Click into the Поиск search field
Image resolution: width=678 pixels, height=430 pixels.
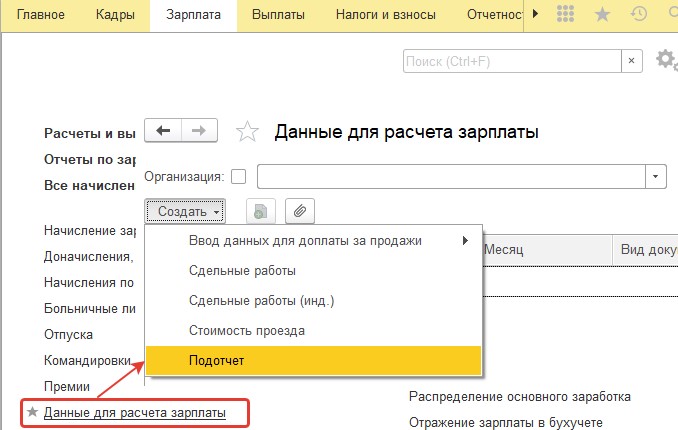(512, 61)
